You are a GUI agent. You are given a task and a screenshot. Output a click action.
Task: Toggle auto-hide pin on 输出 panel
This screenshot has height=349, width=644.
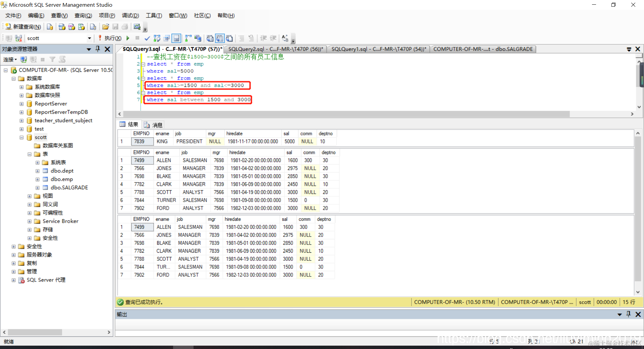point(629,314)
